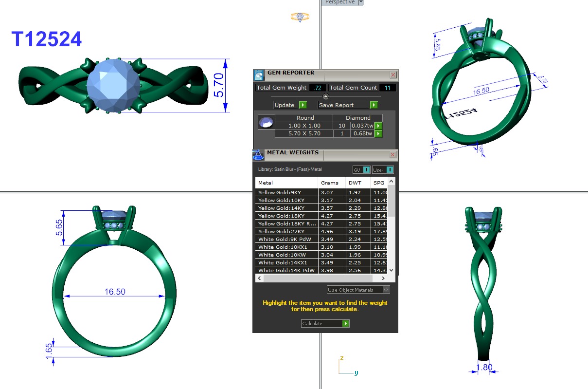Screen dimensions: 588x389
Task: Select the Yellow Gold:14KY row
Action: tap(286, 208)
